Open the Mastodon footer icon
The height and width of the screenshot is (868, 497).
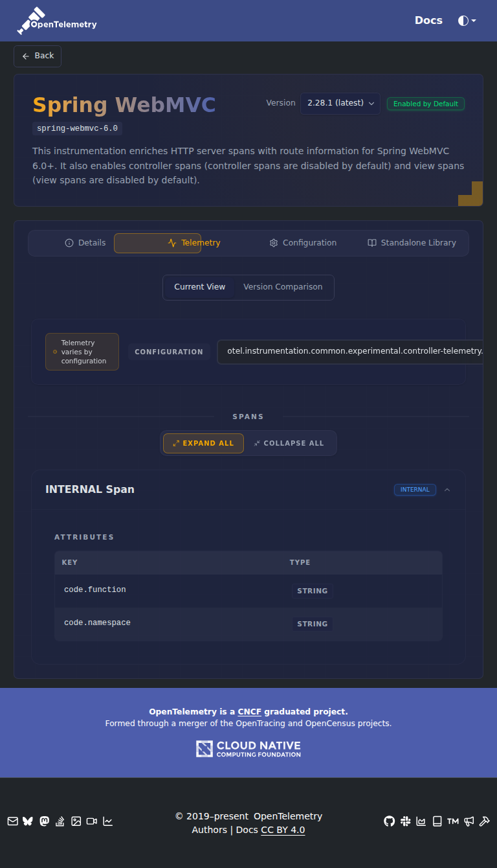point(44,821)
